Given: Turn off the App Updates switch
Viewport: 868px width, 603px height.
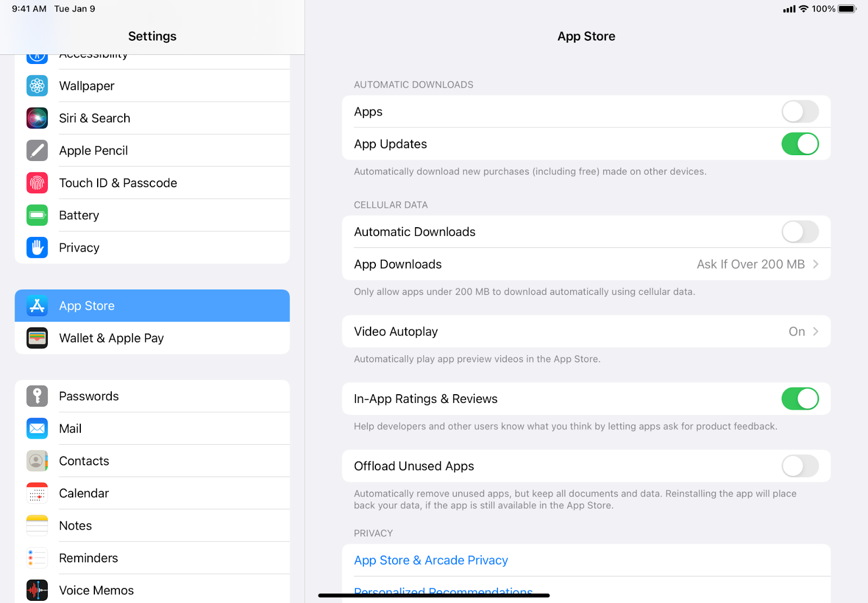Looking at the screenshot, I should pyautogui.click(x=800, y=144).
